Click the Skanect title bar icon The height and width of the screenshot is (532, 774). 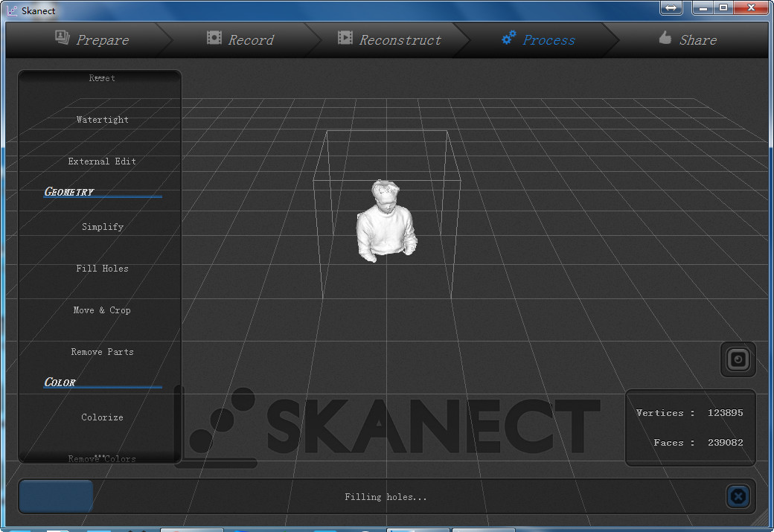click(x=13, y=10)
